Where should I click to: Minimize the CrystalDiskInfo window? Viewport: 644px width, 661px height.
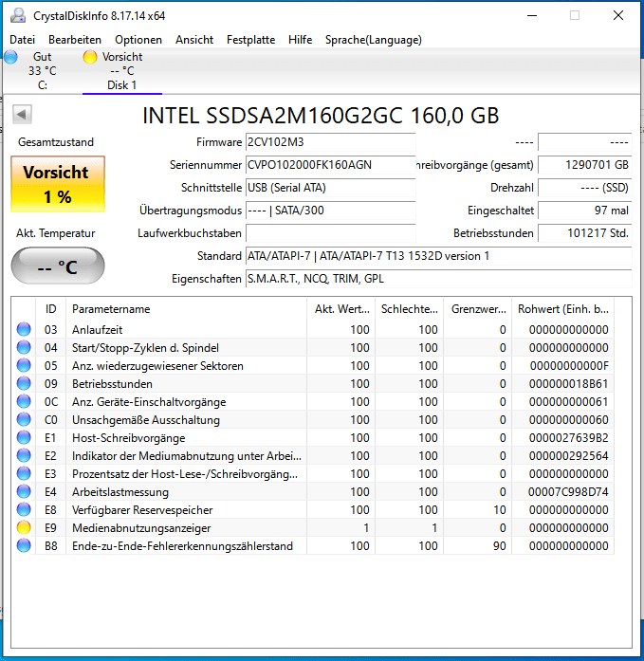(x=532, y=15)
